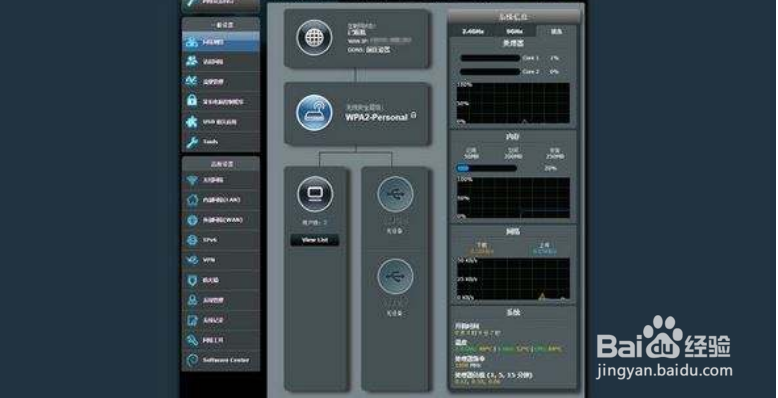This screenshot has width=778, height=398.
Task: Open Tools with the wrench icon
Action: (221, 141)
